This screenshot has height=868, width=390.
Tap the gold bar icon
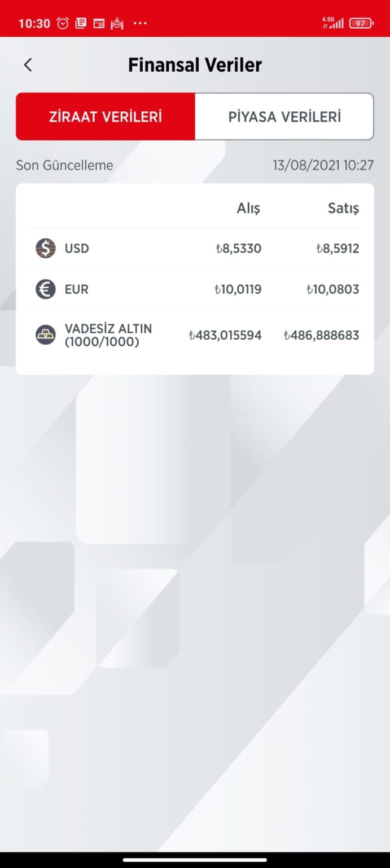tap(46, 335)
